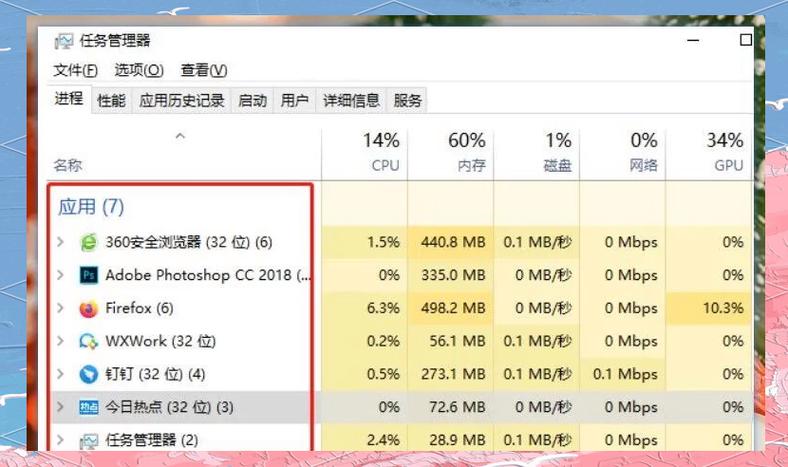
Task: Select the WXWork (32 位) row name
Action: click(x=160, y=341)
